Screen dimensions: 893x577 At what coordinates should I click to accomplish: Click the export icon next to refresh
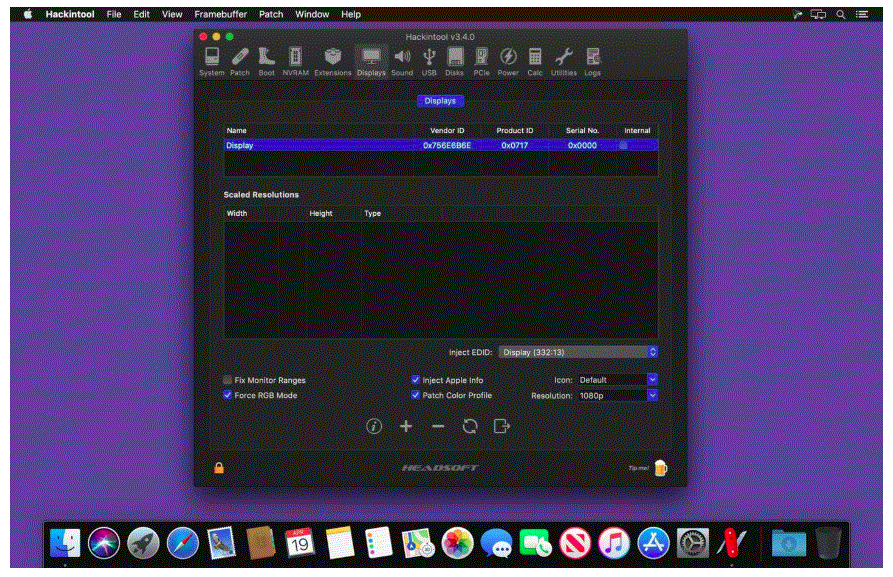pos(501,426)
